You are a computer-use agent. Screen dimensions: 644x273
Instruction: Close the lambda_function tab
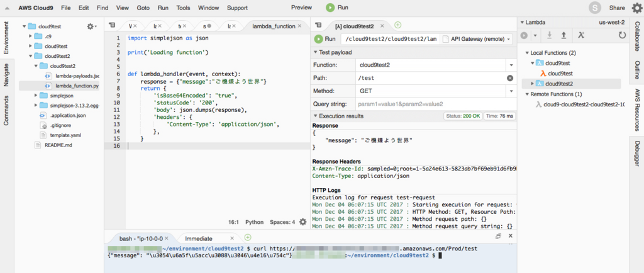299,26
